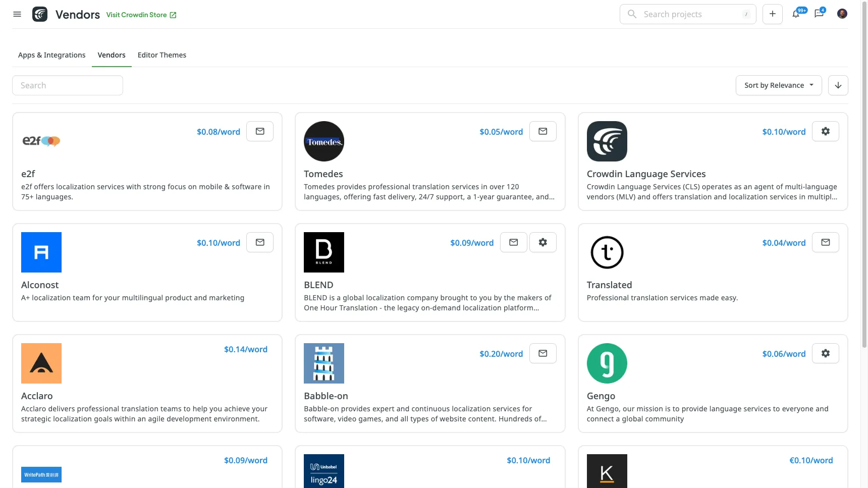The image size is (868, 488).
Task: Toggle the sort direction arrow
Action: 838,85
